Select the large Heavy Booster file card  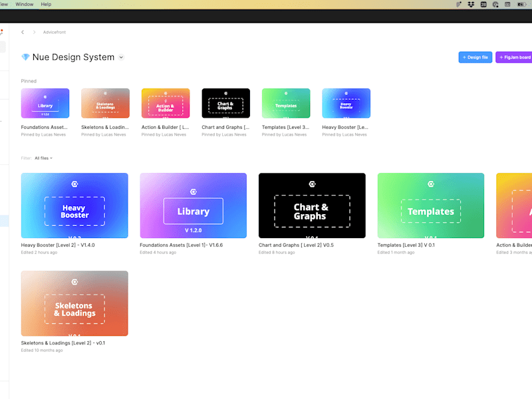[x=74, y=205]
